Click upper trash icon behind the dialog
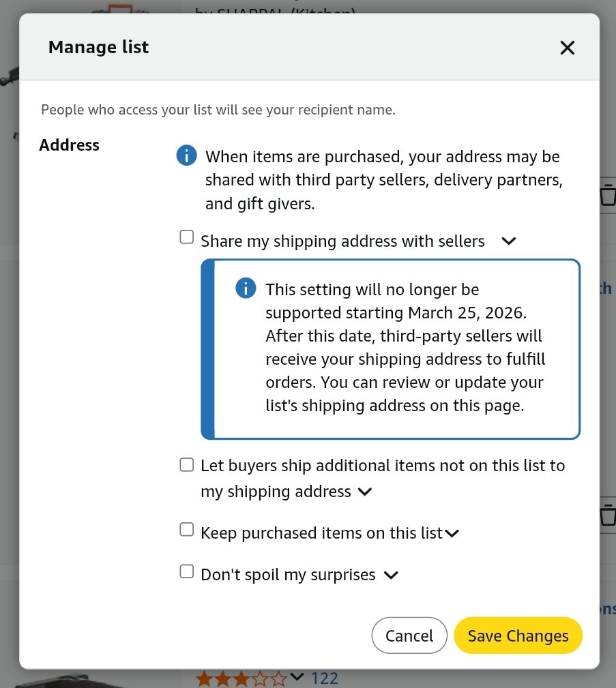 608,195
